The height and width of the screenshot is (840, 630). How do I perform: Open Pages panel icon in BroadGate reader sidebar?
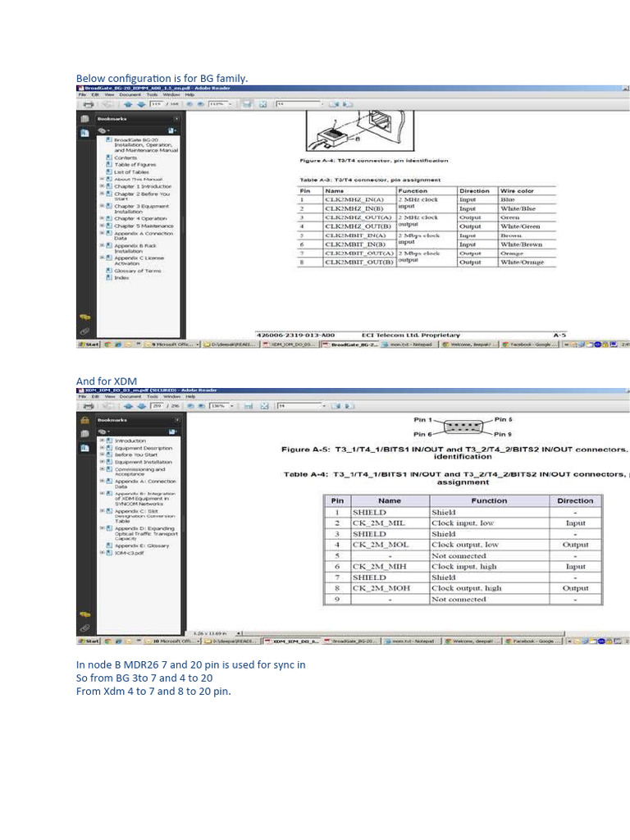[84, 119]
